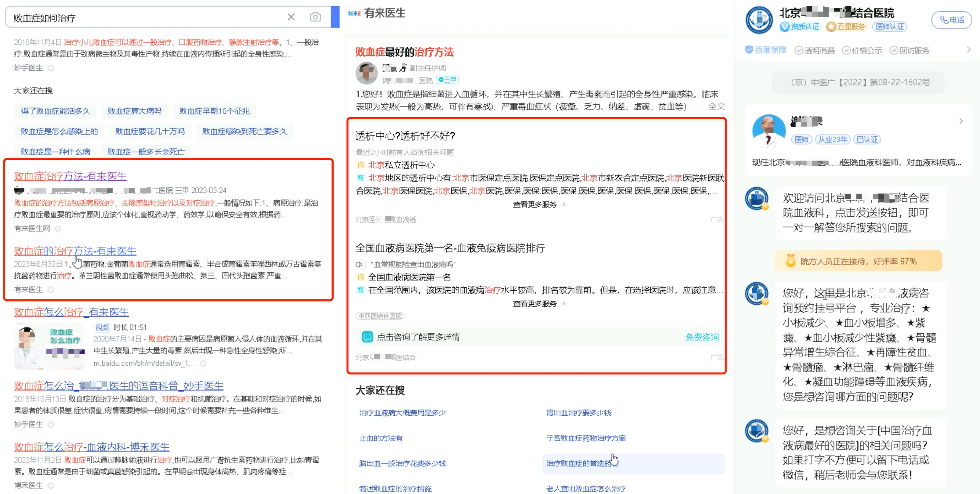Open suggestion 败血症算大病吗
This screenshot has width=980, height=494.
tap(134, 111)
